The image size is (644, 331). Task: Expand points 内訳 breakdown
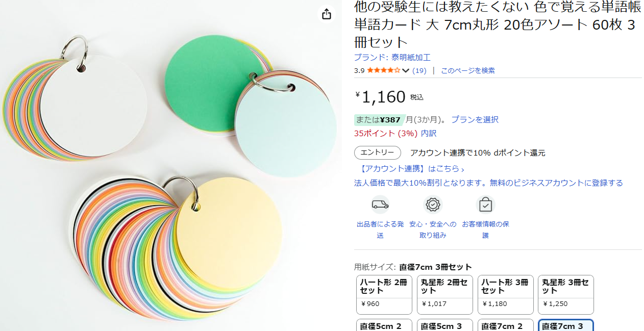coord(429,133)
